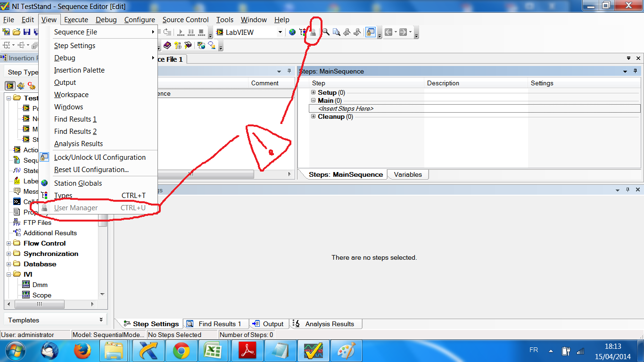Switch to the Steps: MainSequence tab
Viewport: 644px width, 362px height.
point(346,174)
